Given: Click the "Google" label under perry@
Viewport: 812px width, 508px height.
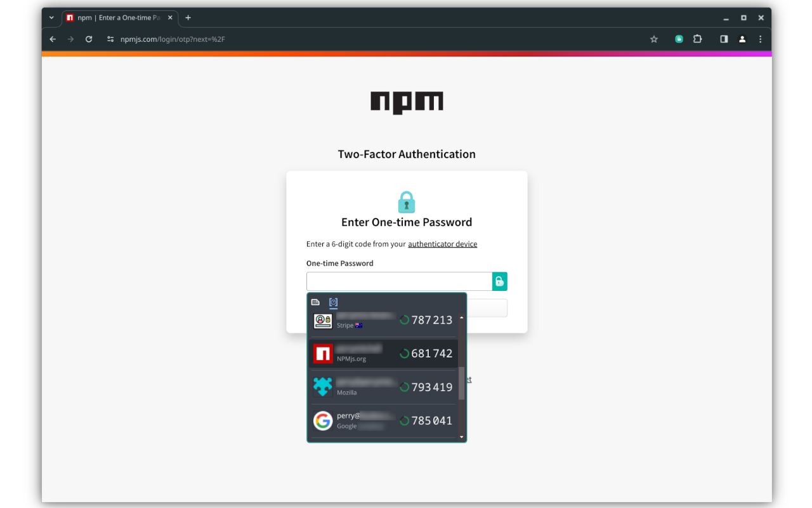Looking at the screenshot, I should coord(346,426).
